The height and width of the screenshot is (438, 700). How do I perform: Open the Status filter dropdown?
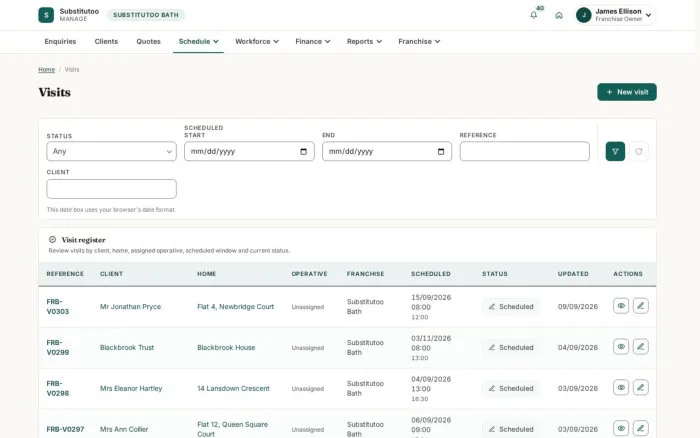coord(111,151)
